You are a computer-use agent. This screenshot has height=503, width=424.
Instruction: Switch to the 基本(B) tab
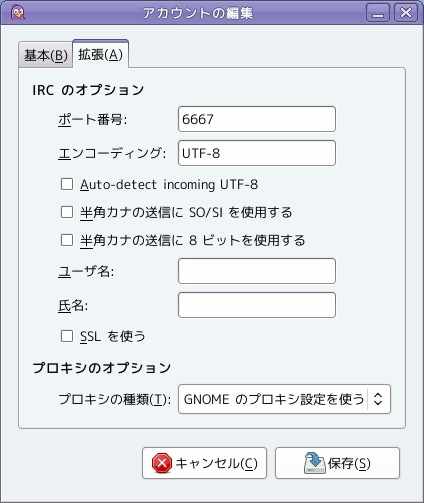[46, 55]
